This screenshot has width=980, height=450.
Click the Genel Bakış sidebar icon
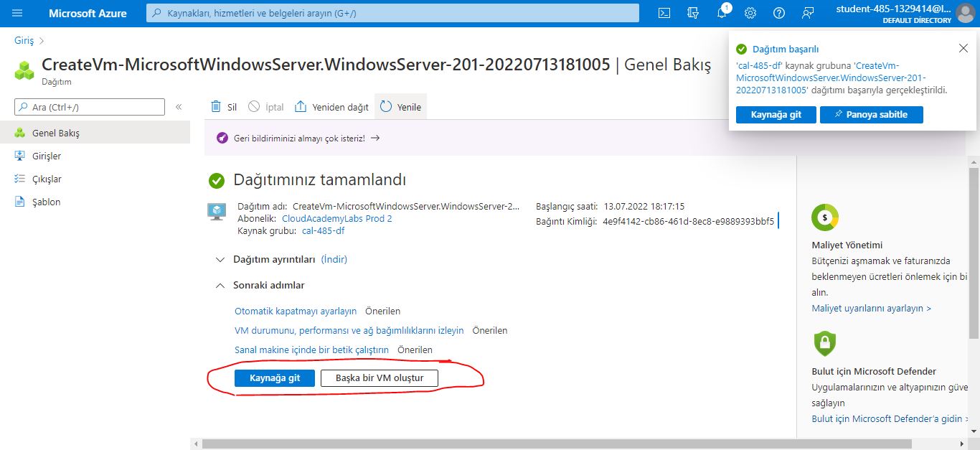point(20,133)
